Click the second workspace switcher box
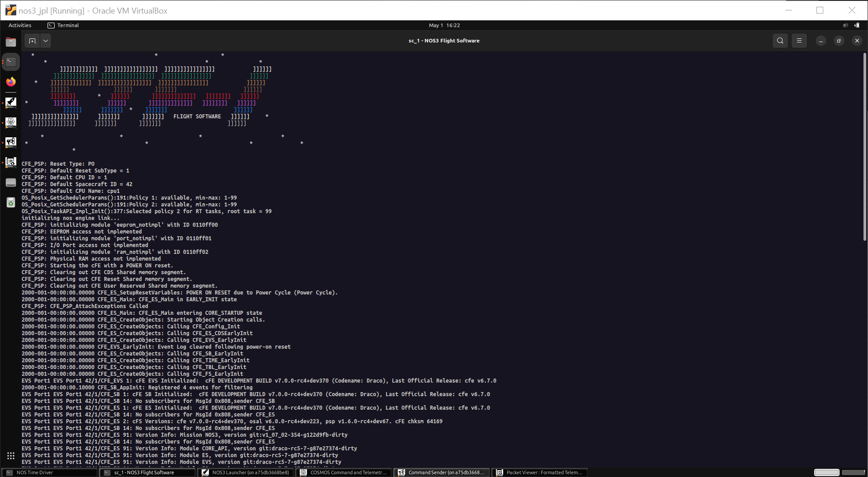Screen dimensions: 868x477 [x=853, y=472]
